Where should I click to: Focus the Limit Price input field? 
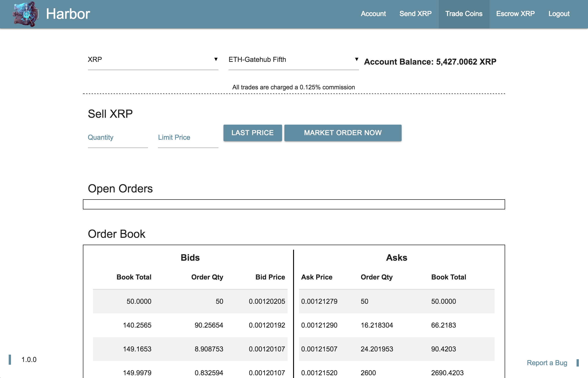(188, 141)
